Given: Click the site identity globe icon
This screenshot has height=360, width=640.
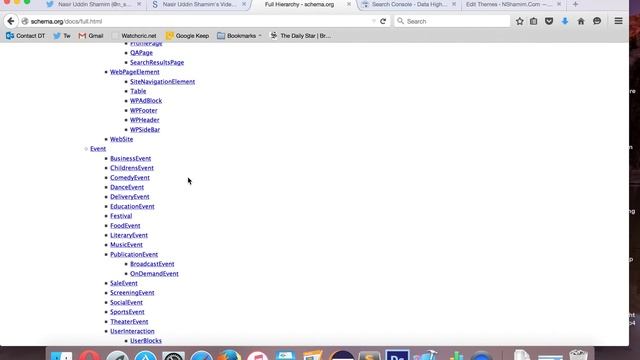Looking at the screenshot, I should tap(25, 21).
